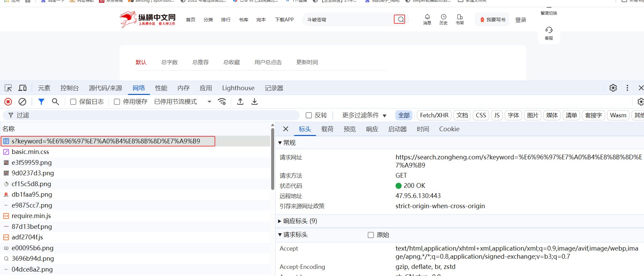Click the 我要写书 button
The image size is (644, 276).
(492, 20)
